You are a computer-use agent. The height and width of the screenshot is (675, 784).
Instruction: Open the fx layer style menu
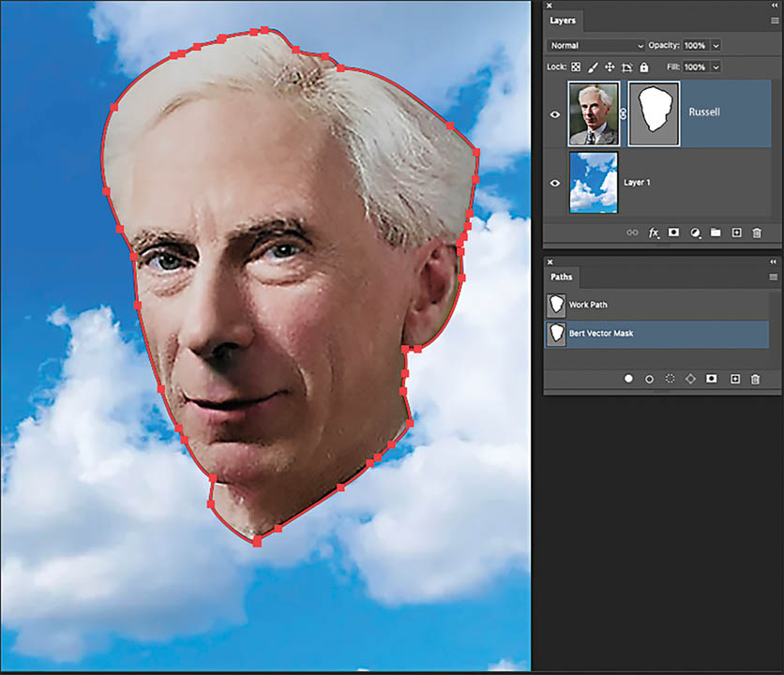coord(654,232)
